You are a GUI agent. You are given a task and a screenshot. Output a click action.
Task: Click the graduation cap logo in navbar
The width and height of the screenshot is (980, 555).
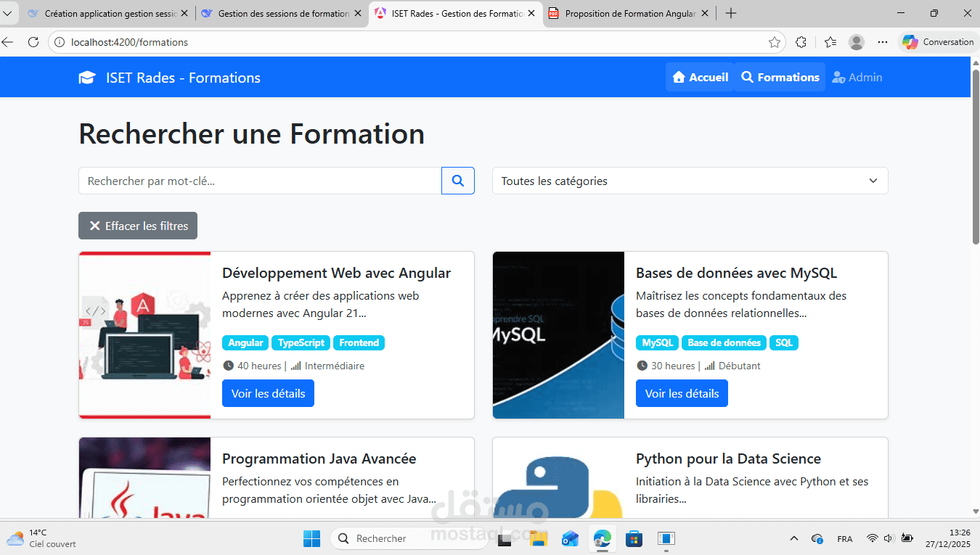click(87, 78)
